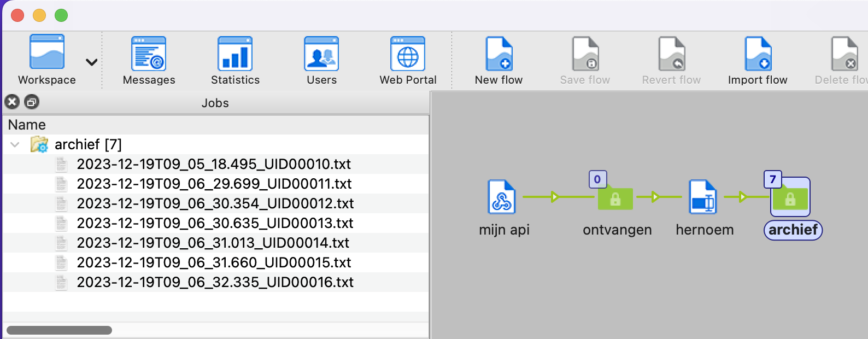868x339 pixels.
Task: Open the Statistics view
Action: (235, 60)
